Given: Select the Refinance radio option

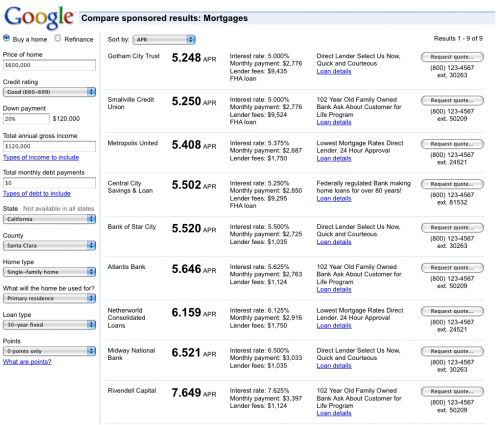Looking at the screenshot, I should click(x=58, y=38).
